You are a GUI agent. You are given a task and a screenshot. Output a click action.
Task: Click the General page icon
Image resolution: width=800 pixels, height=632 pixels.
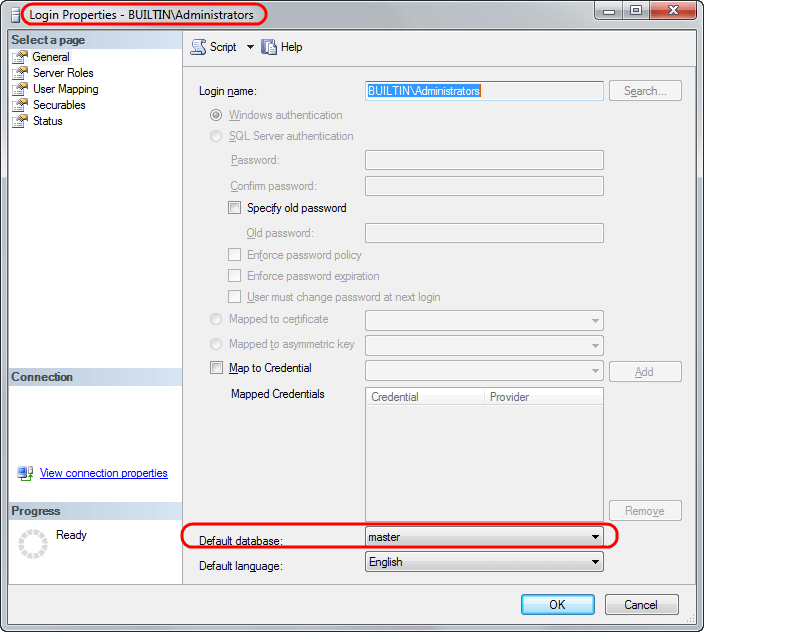[x=20, y=57]
